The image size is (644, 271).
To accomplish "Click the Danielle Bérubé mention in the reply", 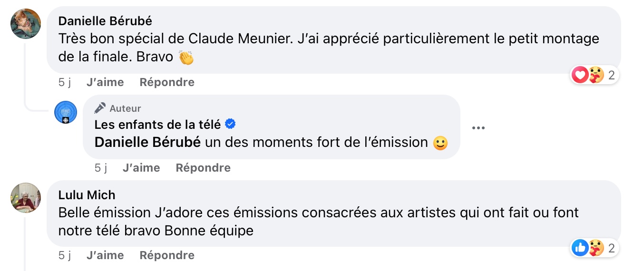I will [147, 142].
